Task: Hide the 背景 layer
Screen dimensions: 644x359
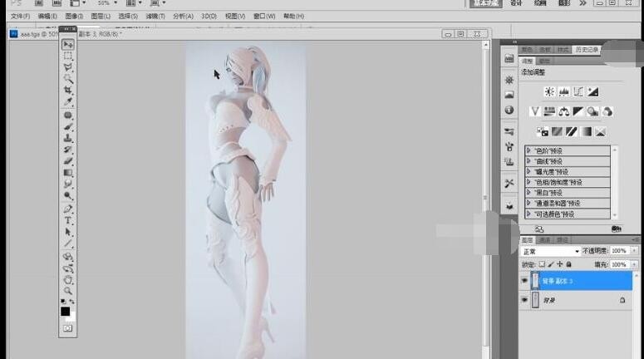Action: coord(524,300)
